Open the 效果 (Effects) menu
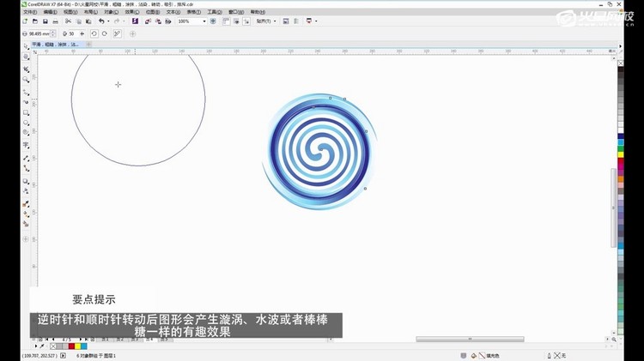 (x=130, y=12)
